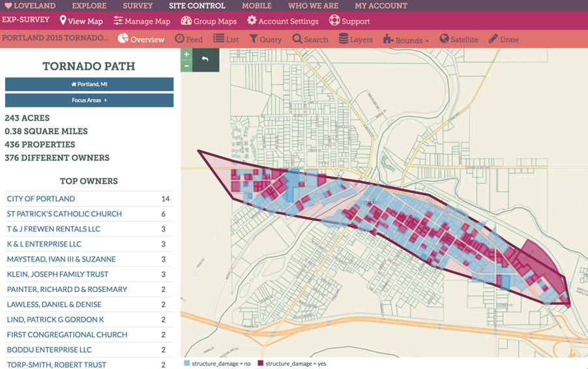Click the Account Settings label
The image size is (588, 369).
tap(288, 22)
